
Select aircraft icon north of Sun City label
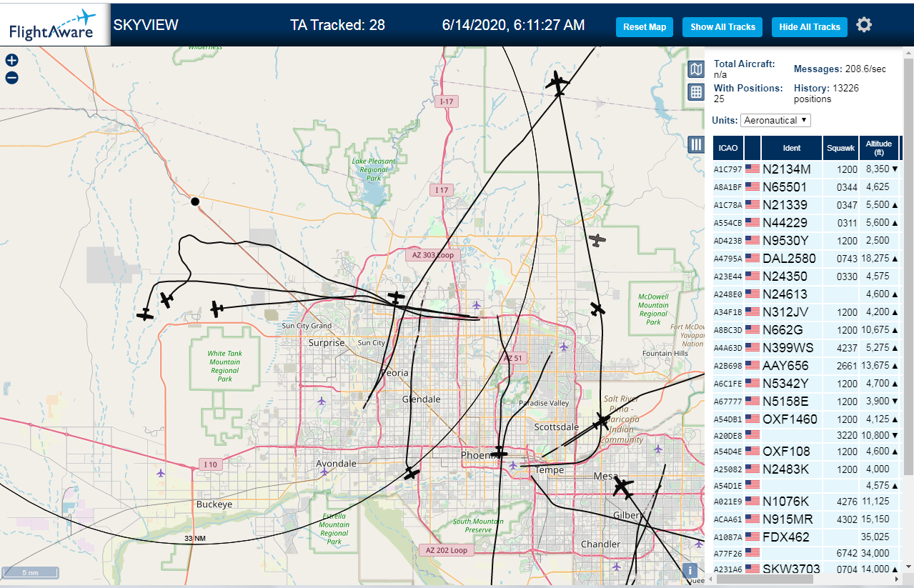396,297
